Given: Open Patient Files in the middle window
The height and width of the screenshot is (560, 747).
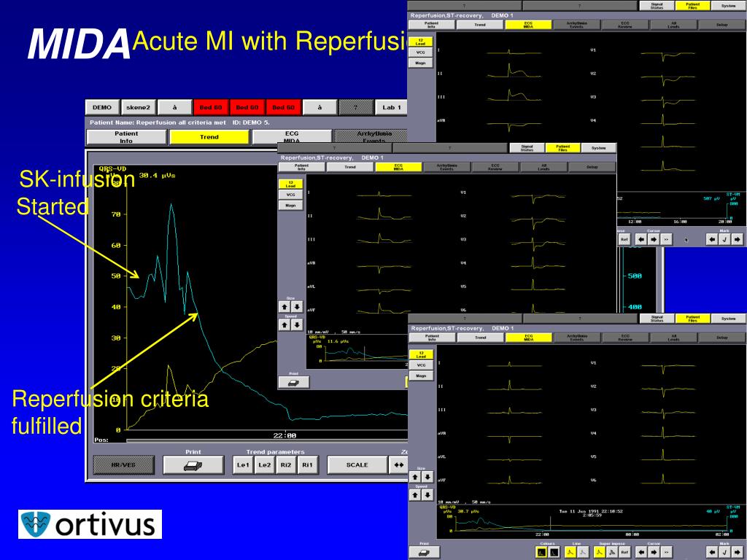Looking at the screenshot, I should tap(562, 148).
